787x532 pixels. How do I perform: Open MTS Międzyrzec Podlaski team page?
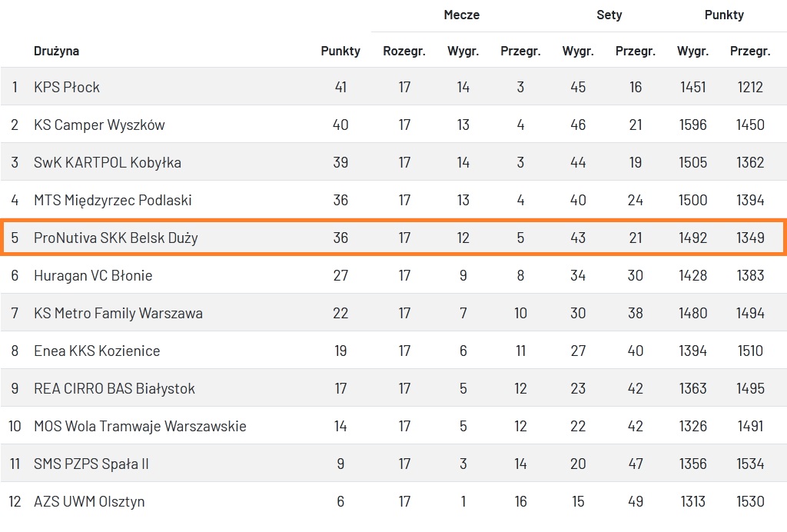tap(113, 200)
